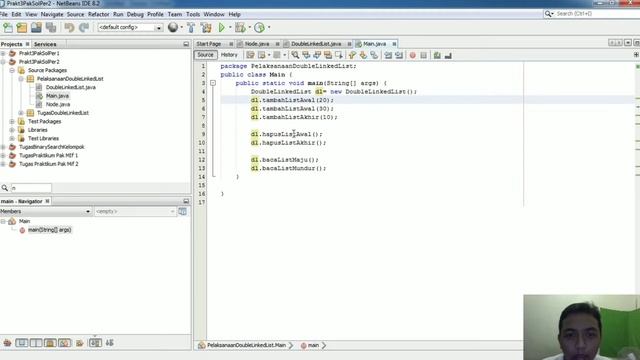The image size is (640, 360).
Task: Click the New Project toolbar icon
Action: click(x=22, y=27)
